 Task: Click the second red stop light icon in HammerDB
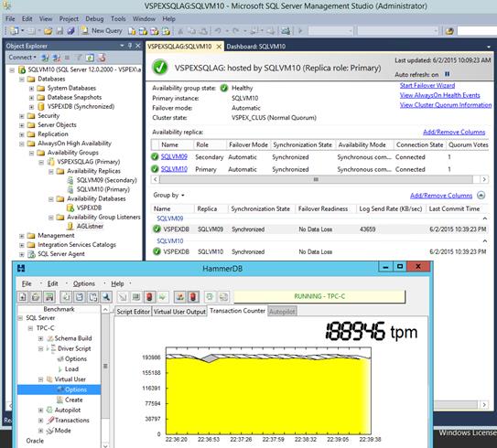(x=193, y=297)
